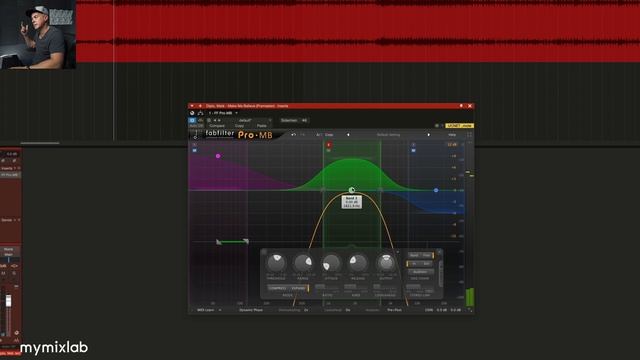Open the MIDI Learn dropdown arrow
Screen dimensions: 640x360
point(220,310)
